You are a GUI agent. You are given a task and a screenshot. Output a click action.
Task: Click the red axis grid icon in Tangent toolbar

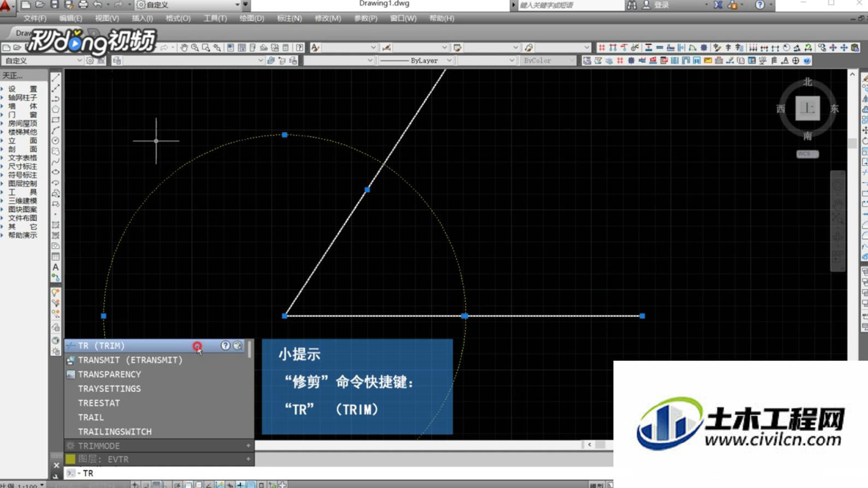[x=601, y=48]
